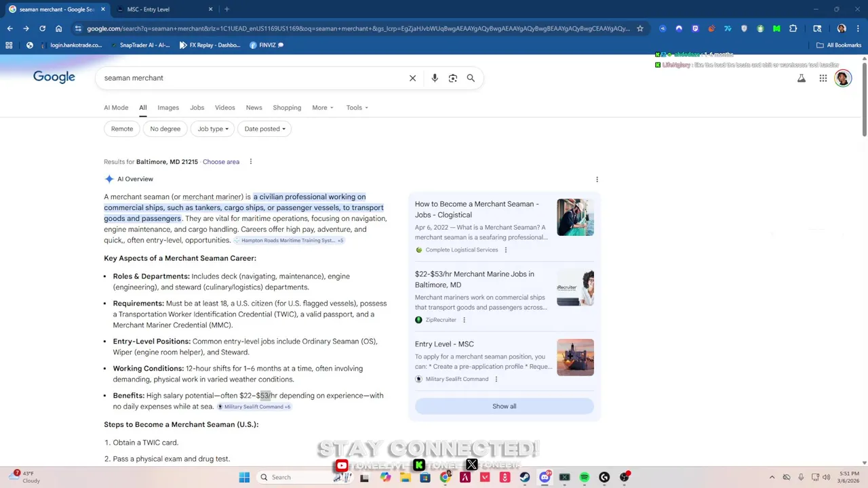Close the MSC - Entry Level tab
This screenshot has width=868, height=488.
(210, 9)
